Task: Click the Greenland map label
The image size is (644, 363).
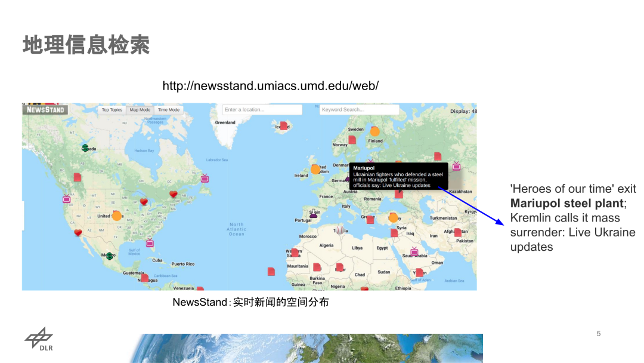Action: pyautogui.click(x=225, y=122)
